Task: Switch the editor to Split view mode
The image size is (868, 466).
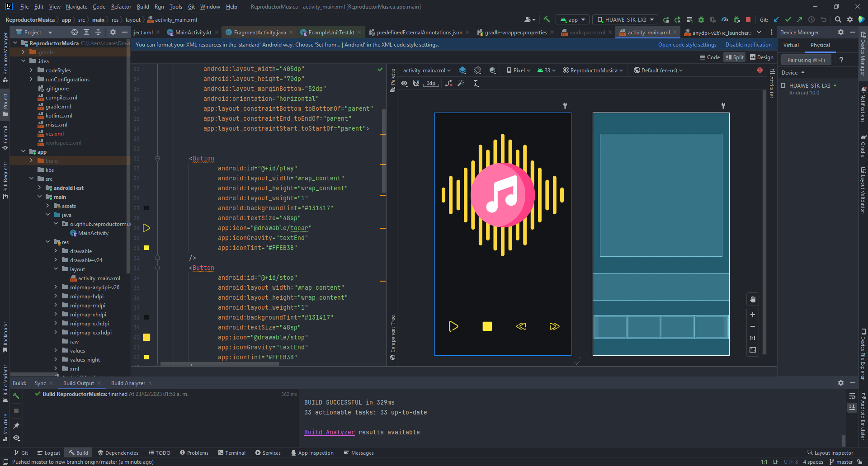Action: click(735, 57)
